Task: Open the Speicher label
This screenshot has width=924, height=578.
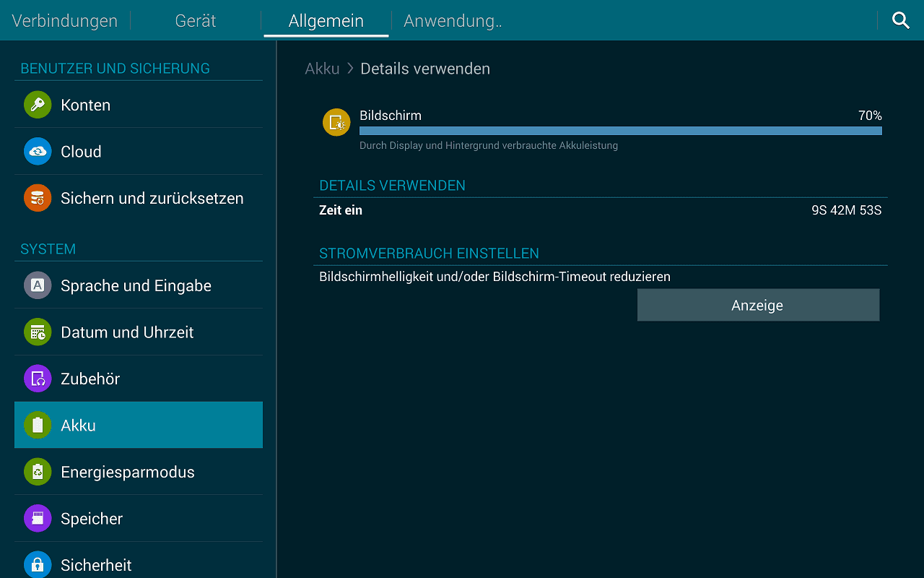Action: [92, 519]
